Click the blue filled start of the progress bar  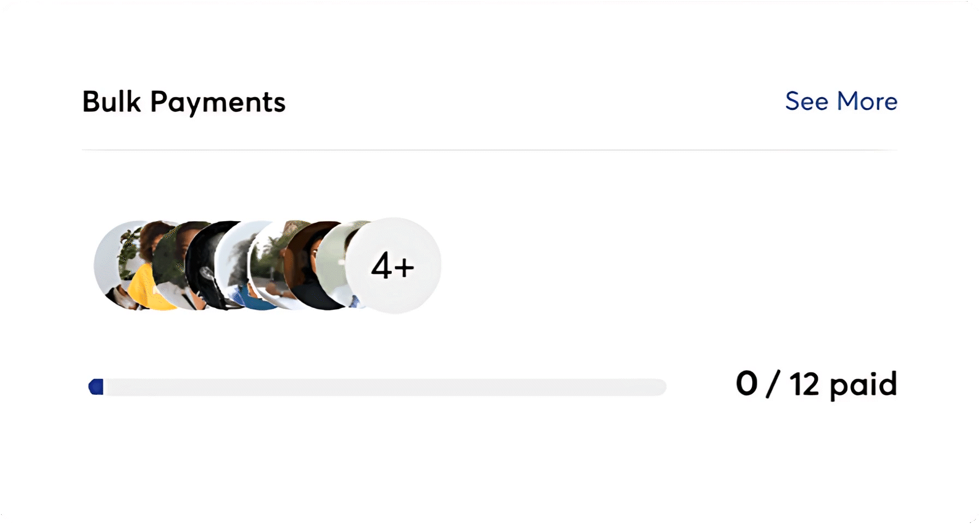(x=96, y=387)
